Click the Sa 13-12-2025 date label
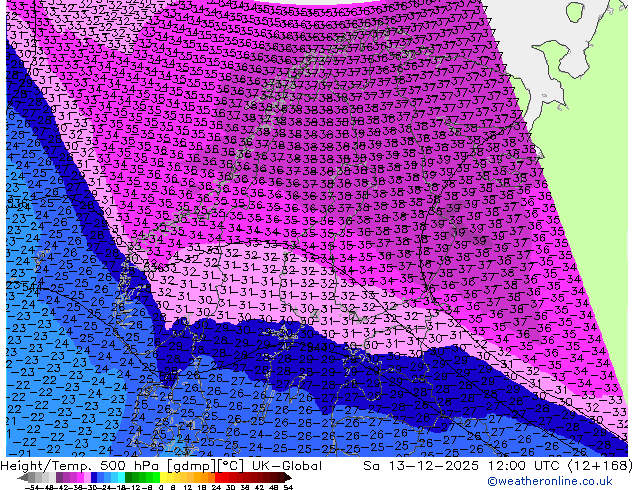 (421, 466)
